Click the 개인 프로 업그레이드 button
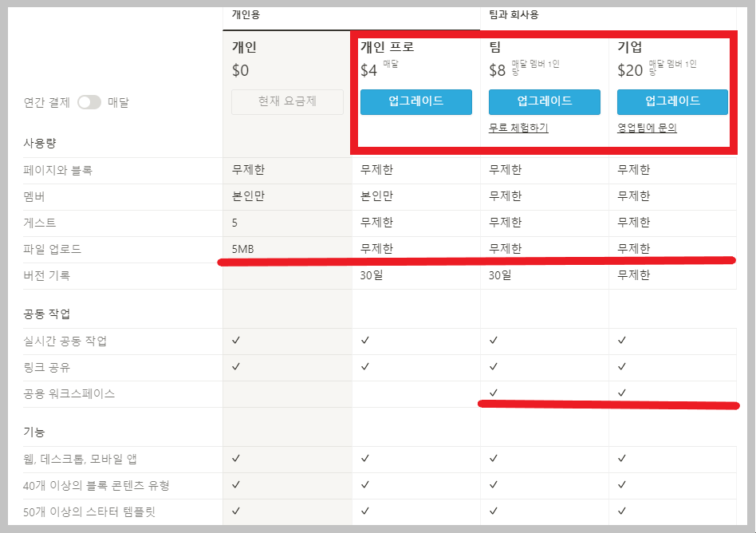 (415, 102)
